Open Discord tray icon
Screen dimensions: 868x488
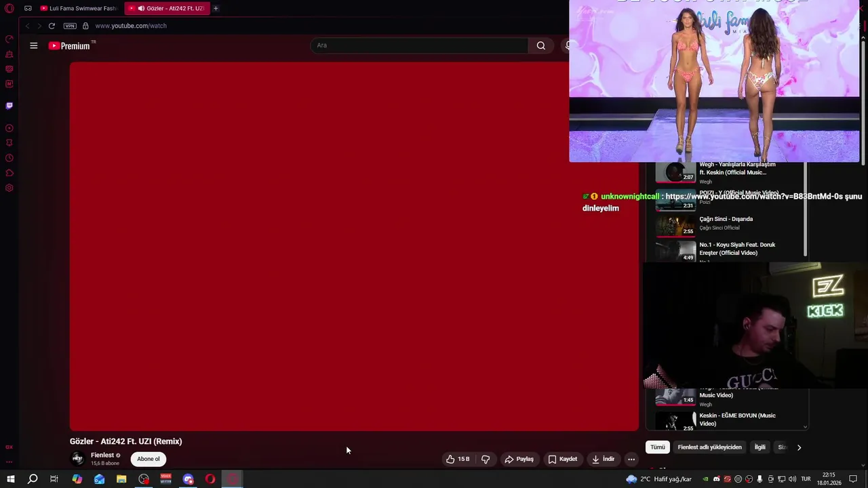[x=716, y=479]
